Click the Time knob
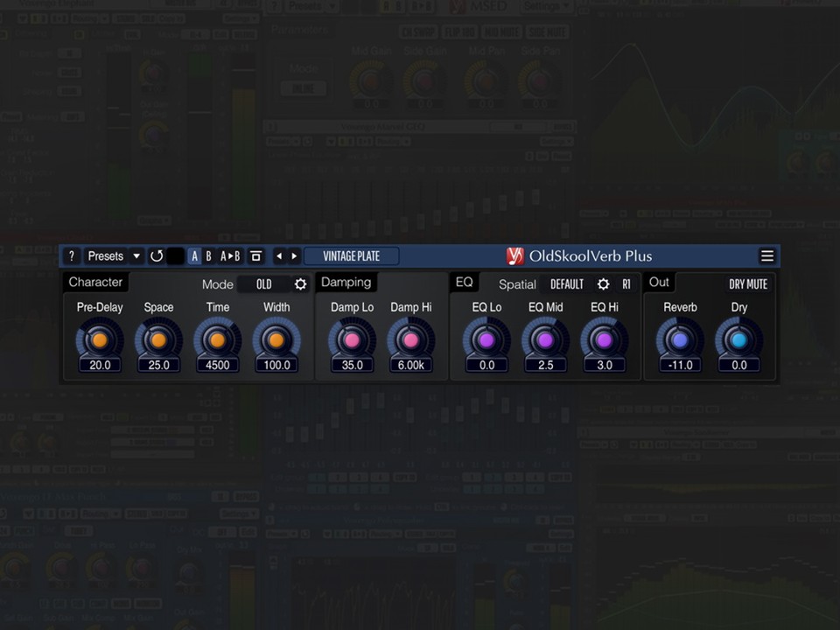Viewport: 840px width, 630px height. pyautogui.click(x=218, y=339)
